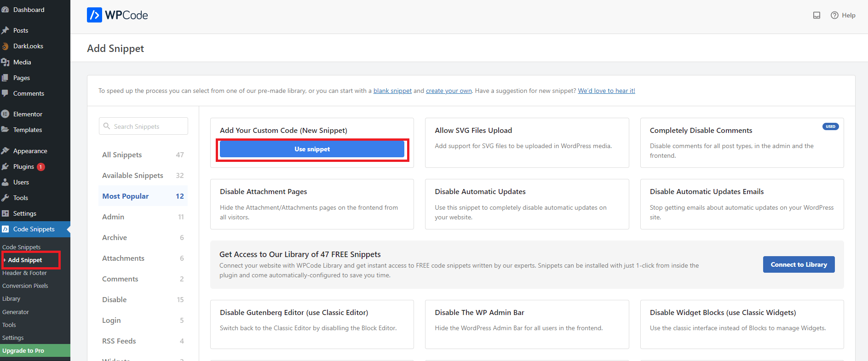Click the Connect to Library button
Screen dimensions: 868x361
coord(799,264)
